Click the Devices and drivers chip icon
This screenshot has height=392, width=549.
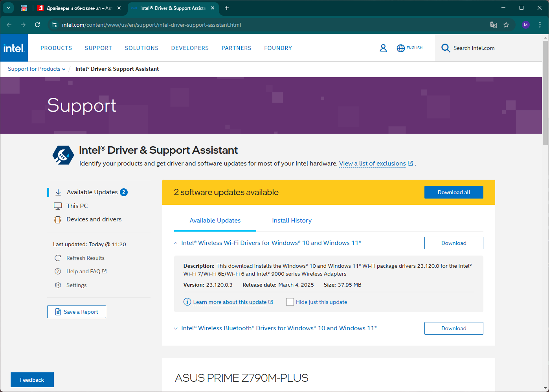coord(58,220)
